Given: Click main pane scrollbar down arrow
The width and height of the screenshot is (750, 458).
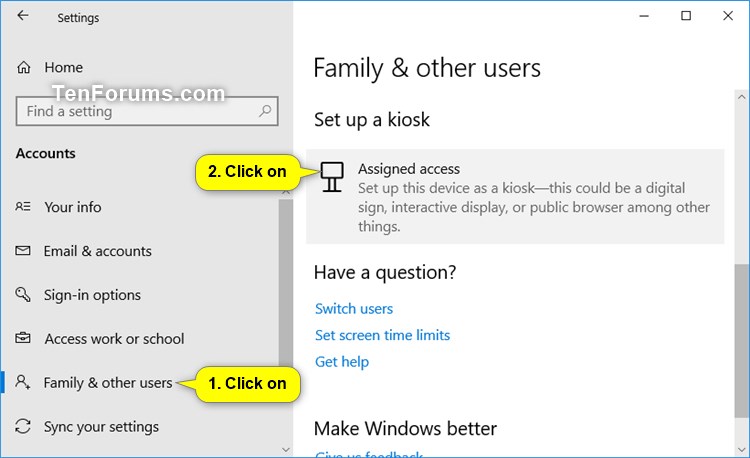Looking at the screenshot, I should pyautogui.click(x=741, y=449).
